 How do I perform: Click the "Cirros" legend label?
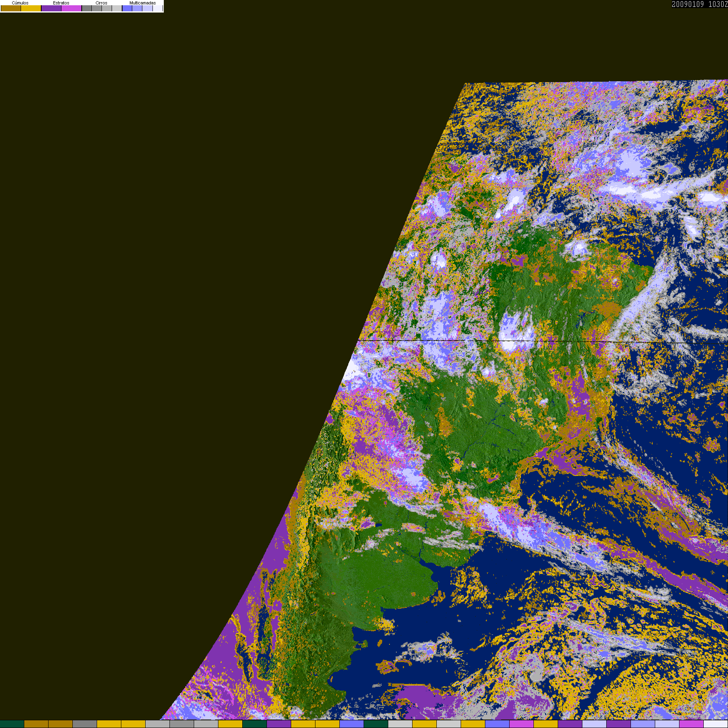point(102,3)
